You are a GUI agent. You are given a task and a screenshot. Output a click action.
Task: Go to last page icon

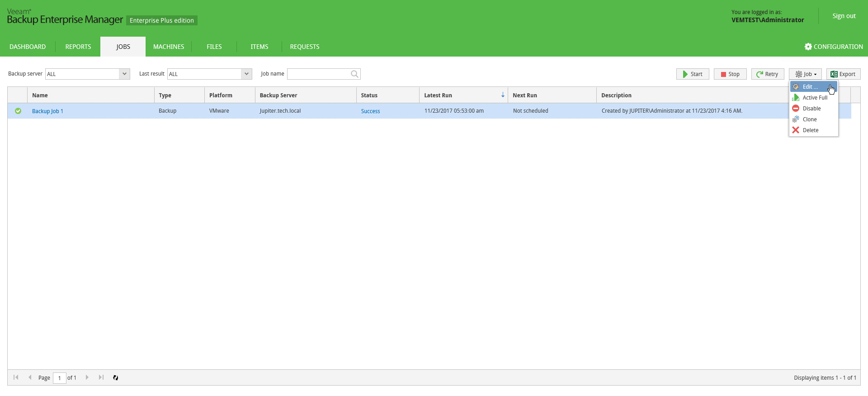101,377
